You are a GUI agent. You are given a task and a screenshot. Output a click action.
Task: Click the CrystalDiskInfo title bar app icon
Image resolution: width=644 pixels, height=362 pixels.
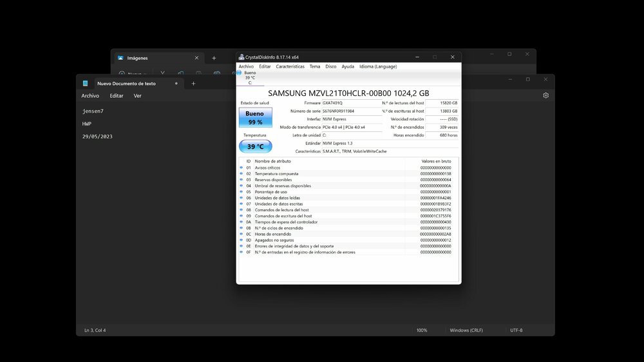point(241,57)
